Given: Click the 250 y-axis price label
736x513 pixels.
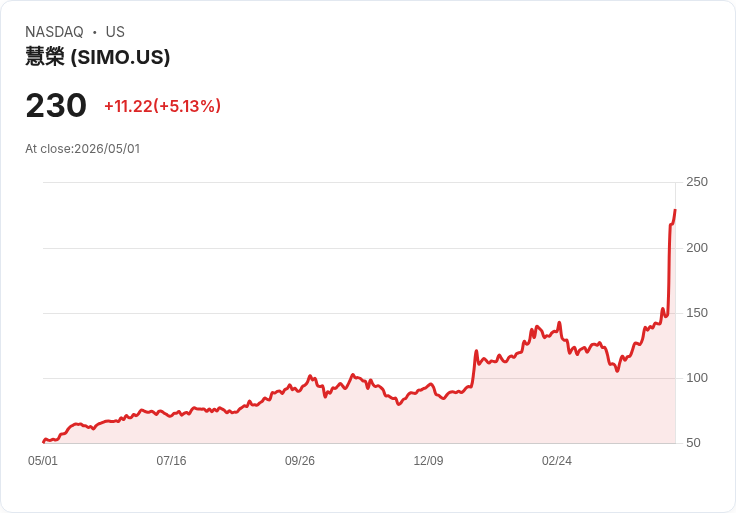Looking at the screenshot, I should (697, 182).
